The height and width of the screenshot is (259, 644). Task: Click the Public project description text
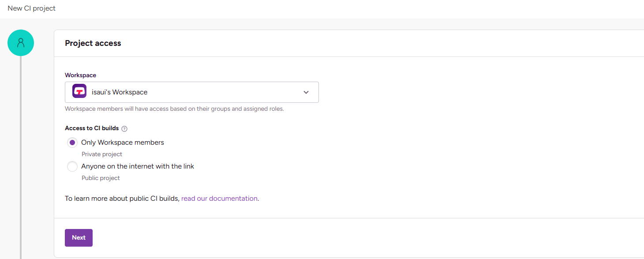click(x=101, y=178)
